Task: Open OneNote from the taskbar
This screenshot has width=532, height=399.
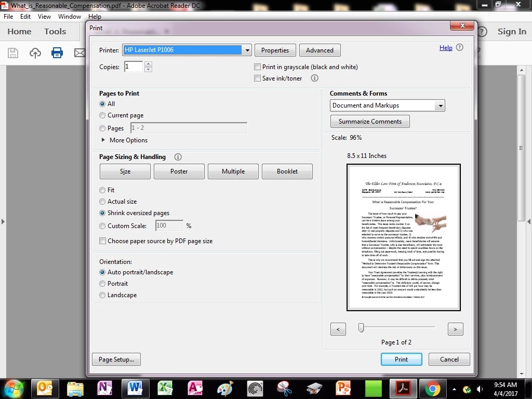Action: pyautogui.click(x=105, y=388)
